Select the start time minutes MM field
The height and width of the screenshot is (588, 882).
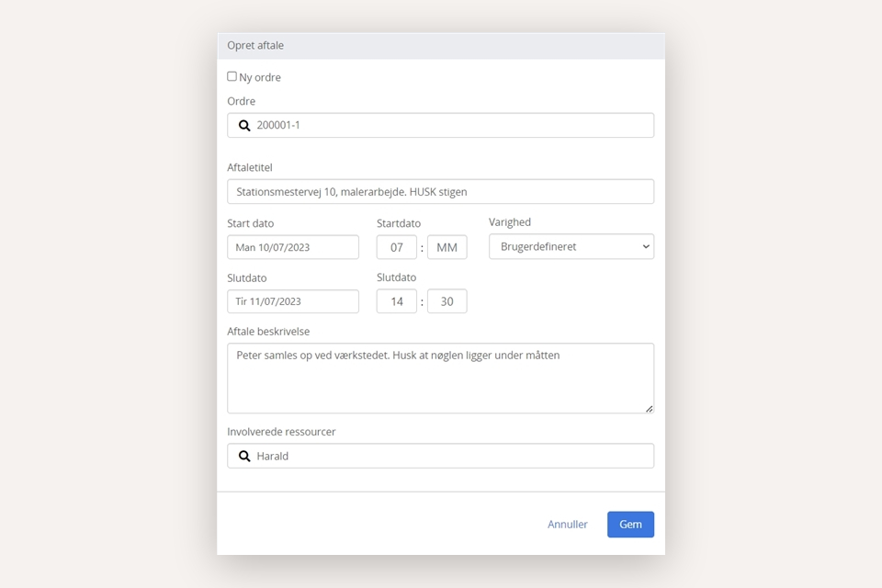click(x=447, y=247)
